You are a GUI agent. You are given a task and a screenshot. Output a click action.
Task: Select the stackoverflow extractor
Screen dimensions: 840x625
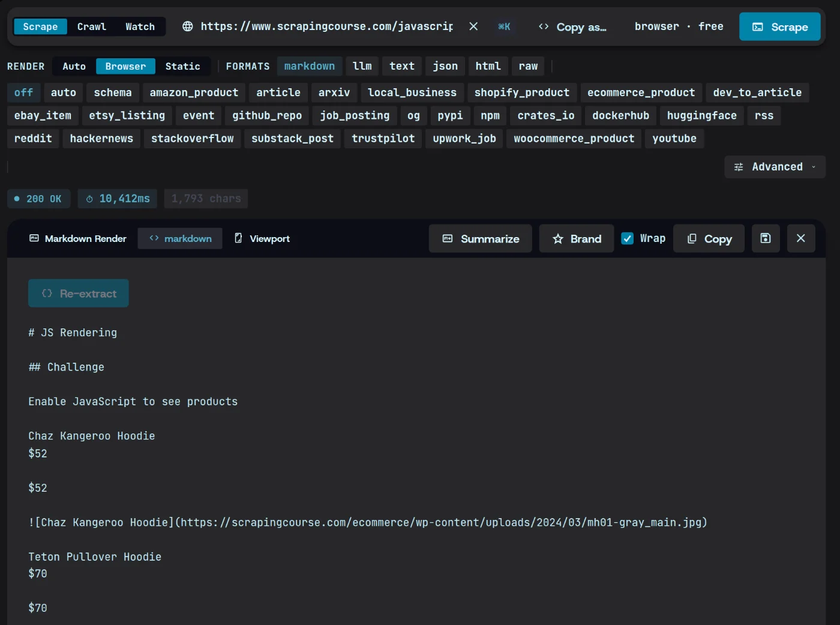pyautogui.click(x=193, y=138)
